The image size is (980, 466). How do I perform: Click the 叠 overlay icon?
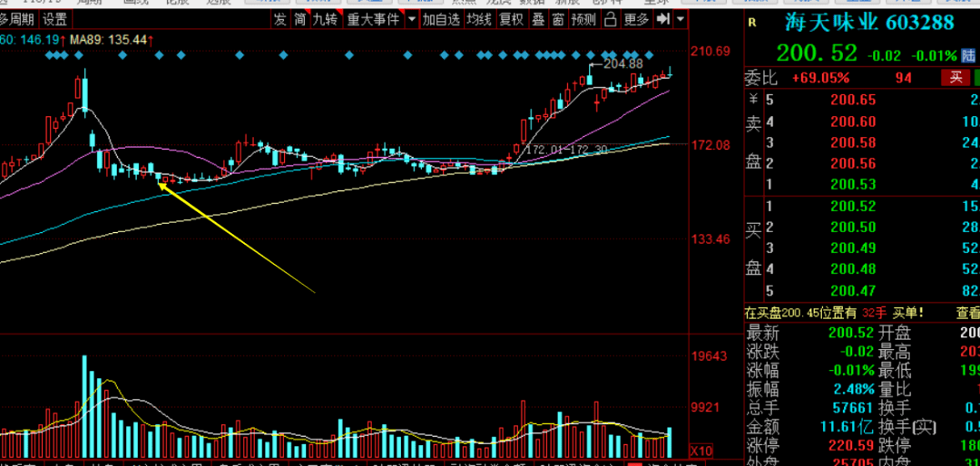point(538,19)
